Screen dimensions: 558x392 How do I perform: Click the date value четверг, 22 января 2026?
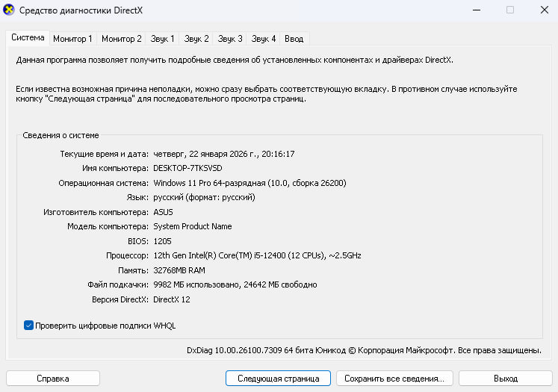point(224,154)
